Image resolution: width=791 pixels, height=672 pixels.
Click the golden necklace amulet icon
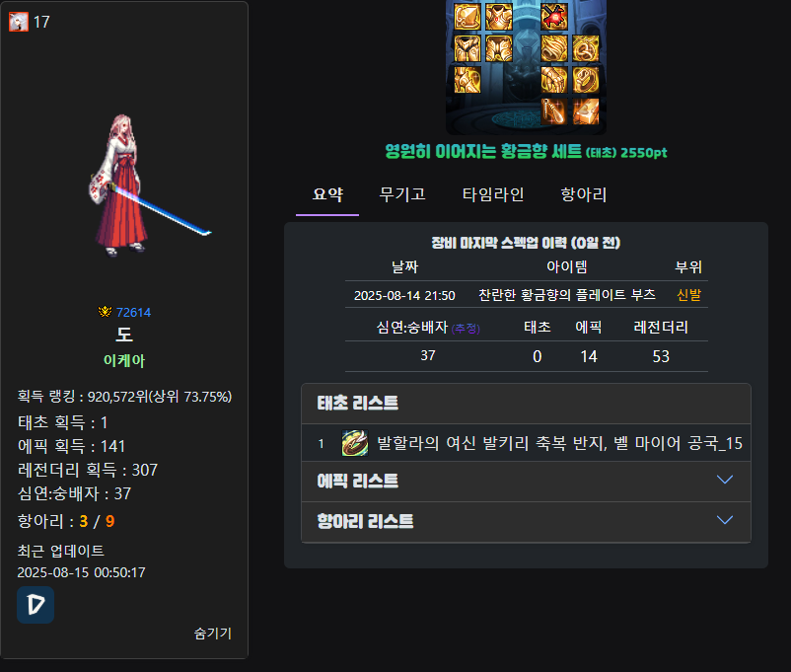(x=586, y=48)
